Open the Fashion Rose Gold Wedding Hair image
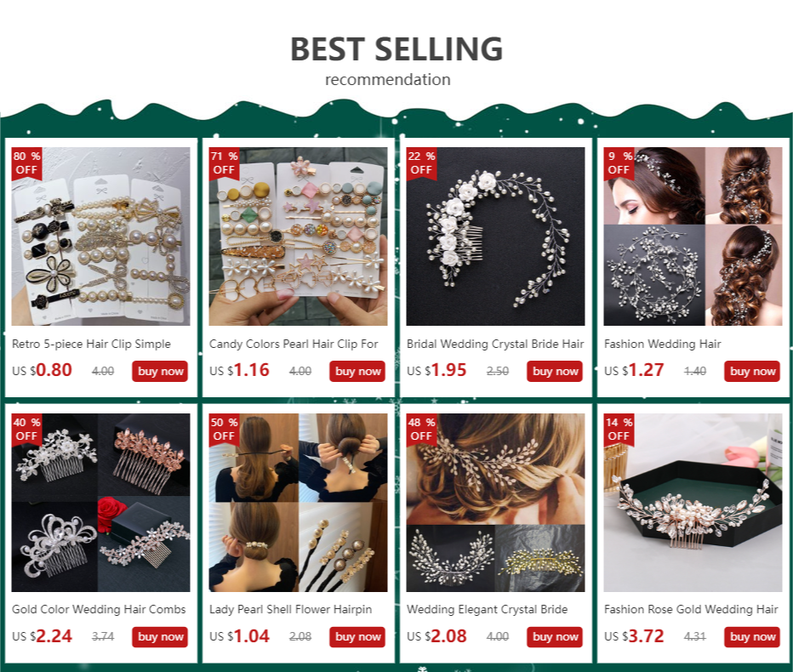The height and width of the screenshot is (672, 793). (693, 503)
